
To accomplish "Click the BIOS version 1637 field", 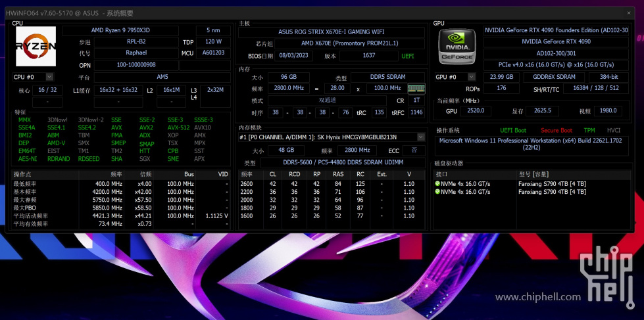I will click(x=369, y=55).
